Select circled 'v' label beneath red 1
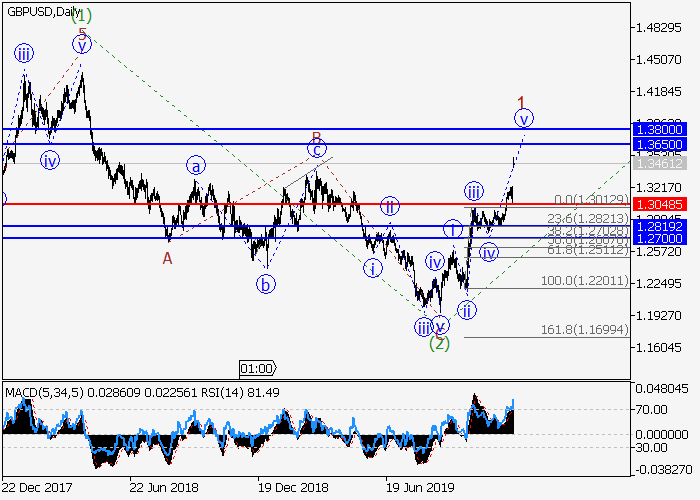Viewport: 700px width, 500px height. pyautogui.click(x=524, y=119)
